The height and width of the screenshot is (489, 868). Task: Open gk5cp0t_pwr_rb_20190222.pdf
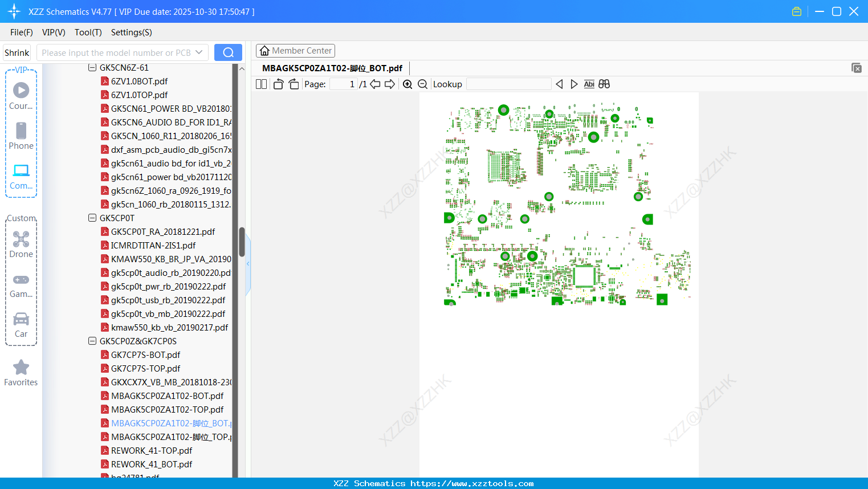pos(168,286)
